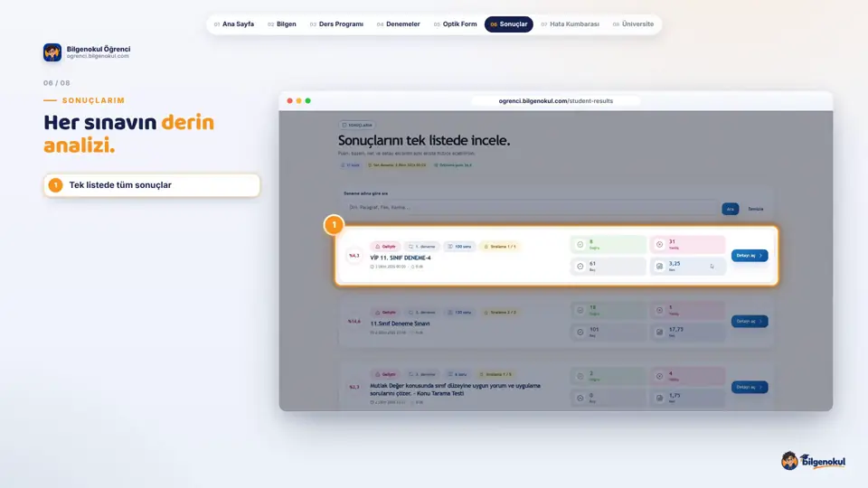This screenshot has height=488, width=868.
Task: Click the small Sonuçlarım badge above the heading
Action: tap(357, 126)
